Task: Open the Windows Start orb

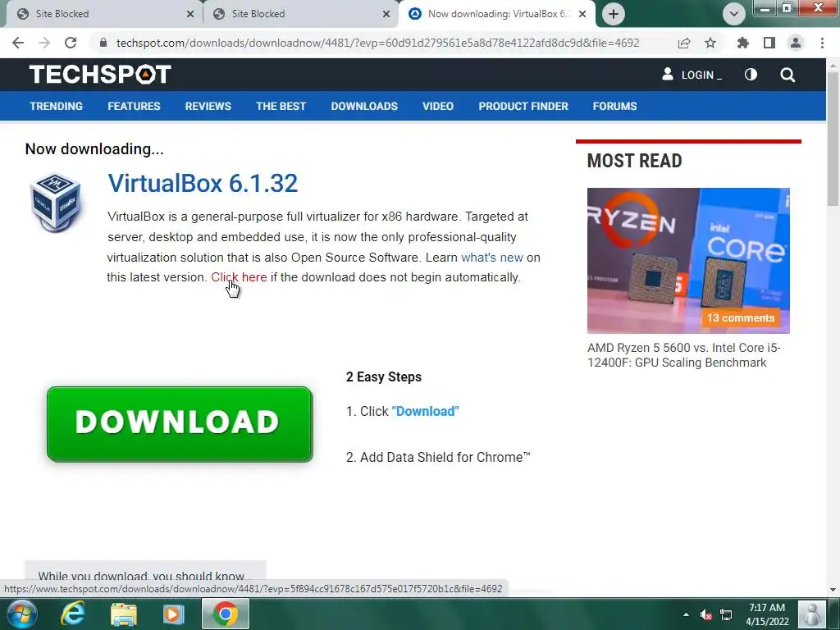Action: point(21,614)
